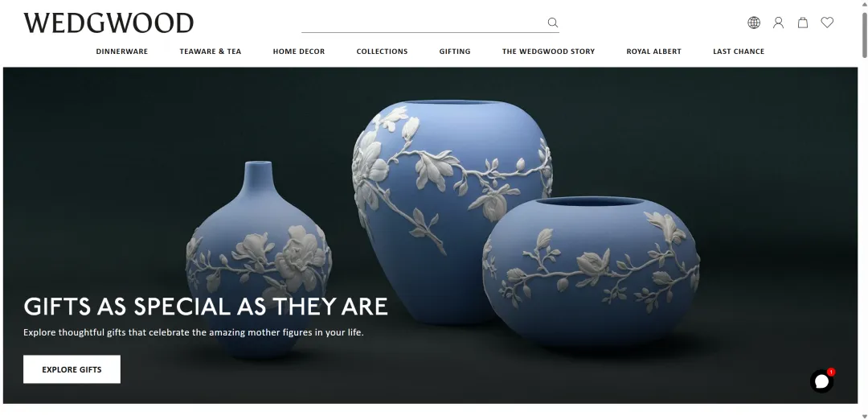Open the Teaware & Tea menu
The width and height of the screenshot is (868, 420).
point(211,51)
